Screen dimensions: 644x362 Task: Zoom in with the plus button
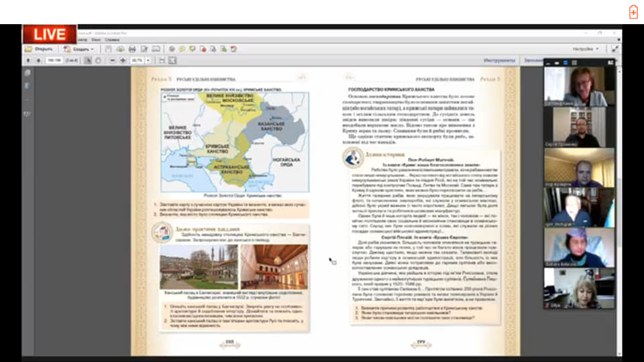pos(123,60)
